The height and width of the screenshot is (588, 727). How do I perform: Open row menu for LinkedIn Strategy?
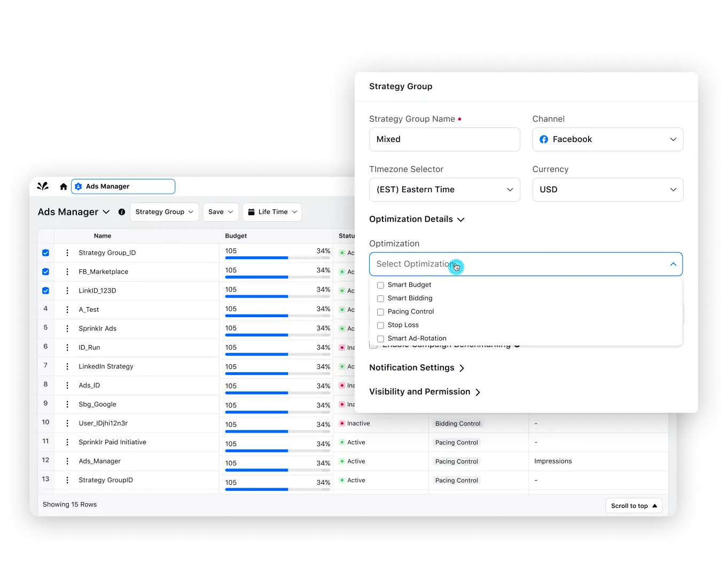[67, 366]
